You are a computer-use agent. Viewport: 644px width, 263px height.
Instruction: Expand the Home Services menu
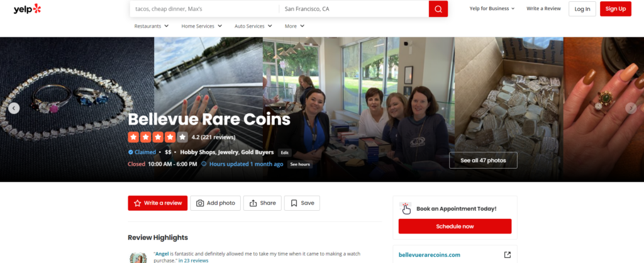point(202,26)
